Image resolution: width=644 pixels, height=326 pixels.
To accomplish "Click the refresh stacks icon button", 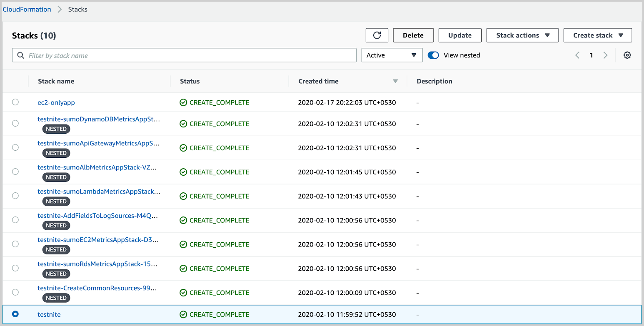I will (377, 35).
